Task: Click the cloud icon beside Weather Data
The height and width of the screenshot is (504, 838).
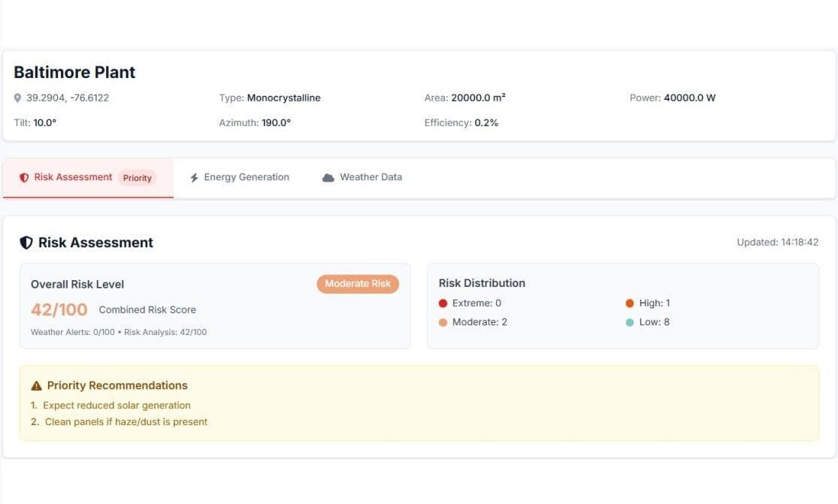Action: coord(328,177)
